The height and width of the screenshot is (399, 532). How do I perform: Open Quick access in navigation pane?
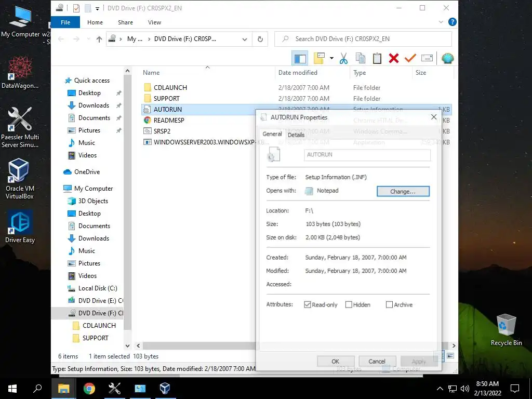click(x=91, y=81)
